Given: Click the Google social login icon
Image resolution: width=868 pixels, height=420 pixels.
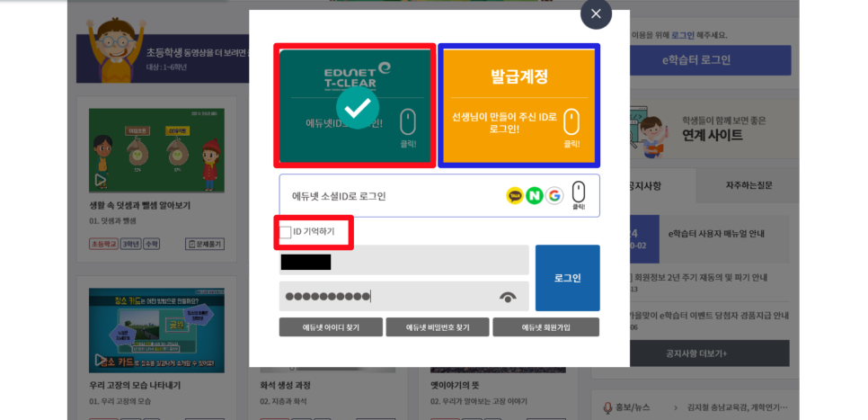Looking at the screenshot, I should [554, 195].
